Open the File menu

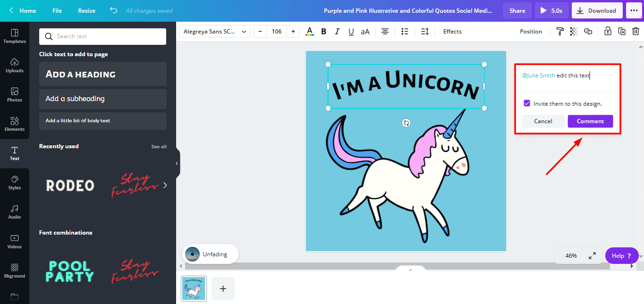(57, 10)
